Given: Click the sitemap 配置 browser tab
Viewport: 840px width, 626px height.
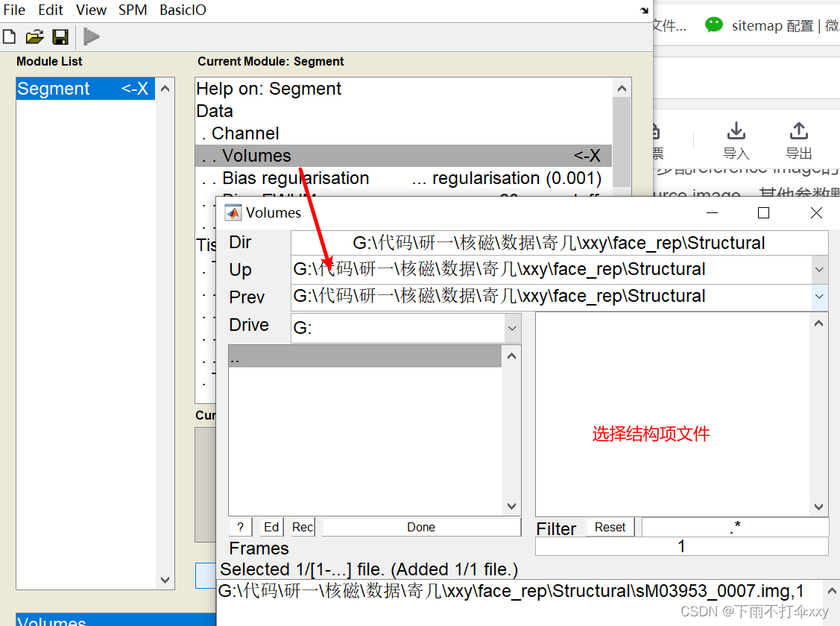Looking at the screenshot, I should point(771,25).
